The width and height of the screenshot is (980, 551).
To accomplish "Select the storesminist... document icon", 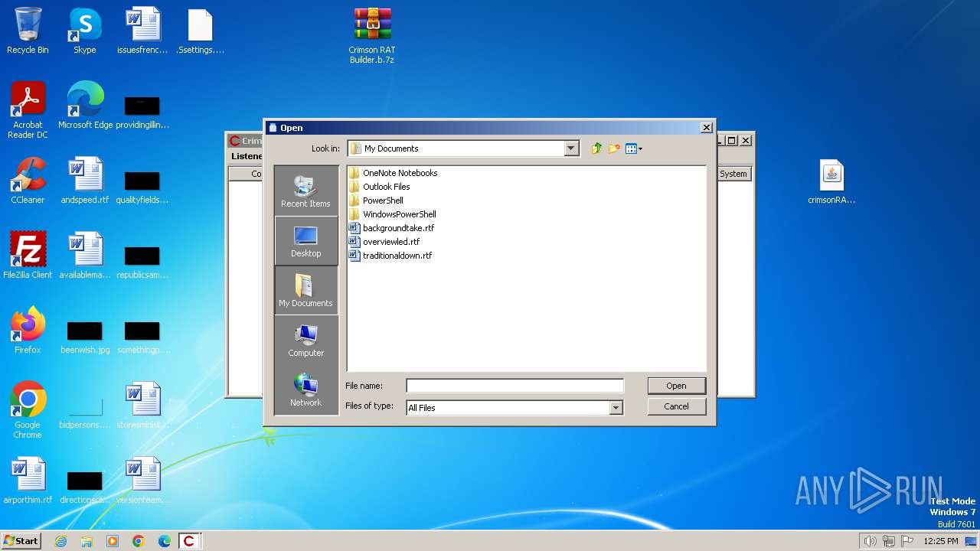I will 142,406.
